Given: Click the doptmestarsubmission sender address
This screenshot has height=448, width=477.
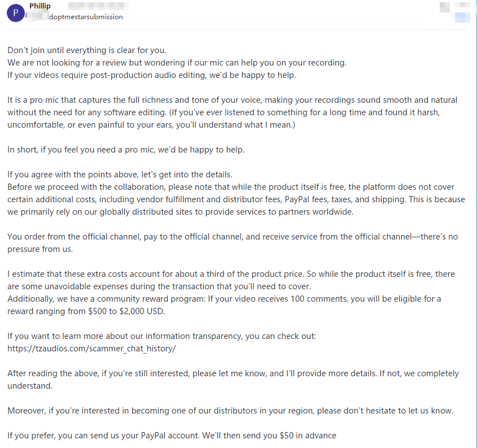Looking at the screenshot, I should pos(85,17).
